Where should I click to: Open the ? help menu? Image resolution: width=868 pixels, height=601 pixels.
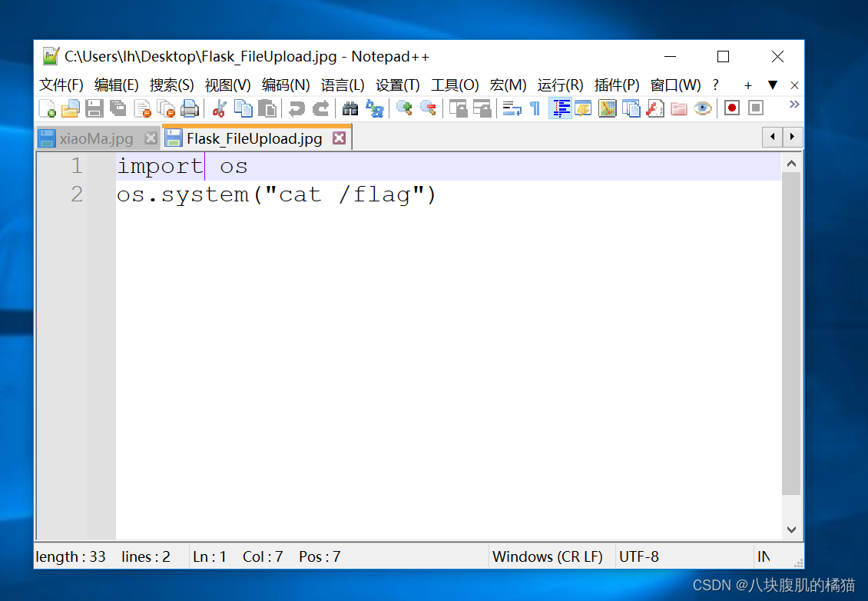[x=715, y=85]
